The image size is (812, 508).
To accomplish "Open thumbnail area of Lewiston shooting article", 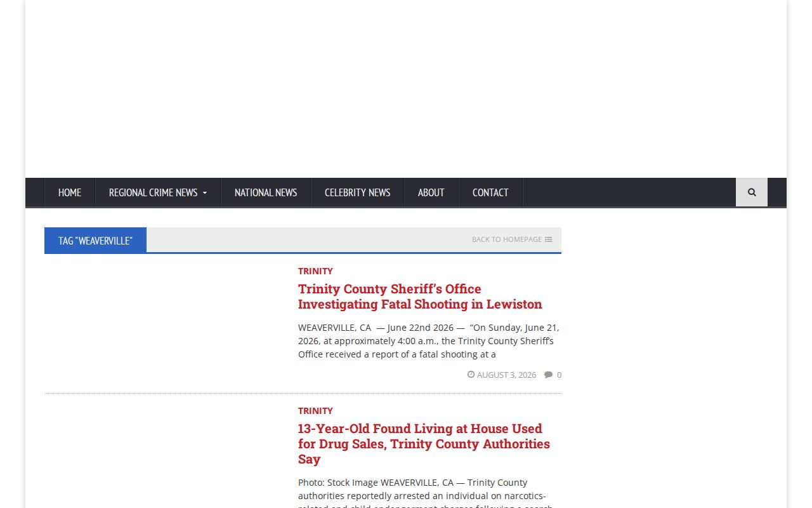I will [x=165, y=323].
